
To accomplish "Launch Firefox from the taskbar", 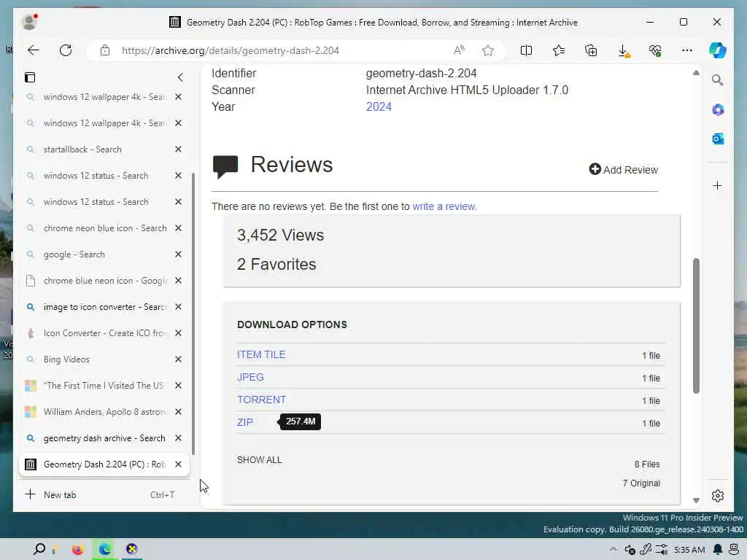I will click(77, 550).
